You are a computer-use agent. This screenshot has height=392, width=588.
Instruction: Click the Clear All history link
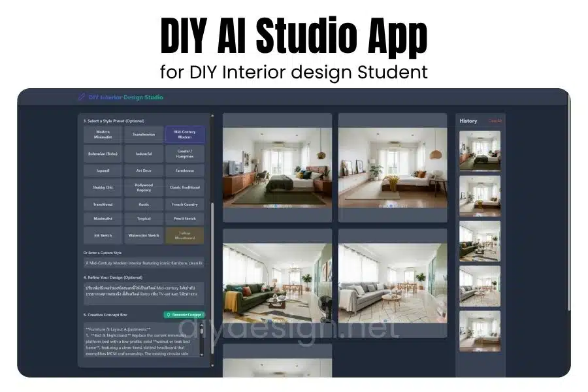[x=495, y=121]
